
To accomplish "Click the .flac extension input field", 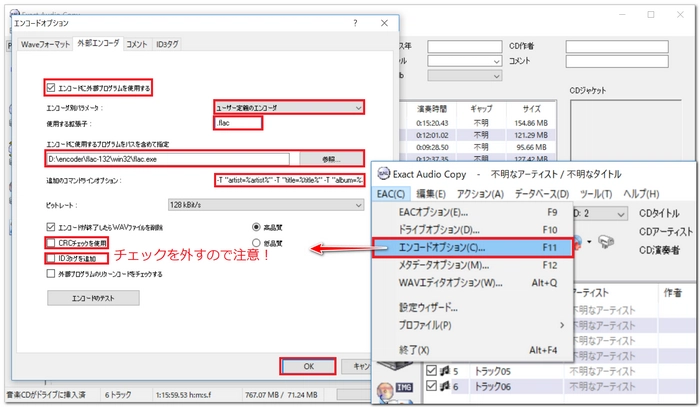I will pos(236,123).
